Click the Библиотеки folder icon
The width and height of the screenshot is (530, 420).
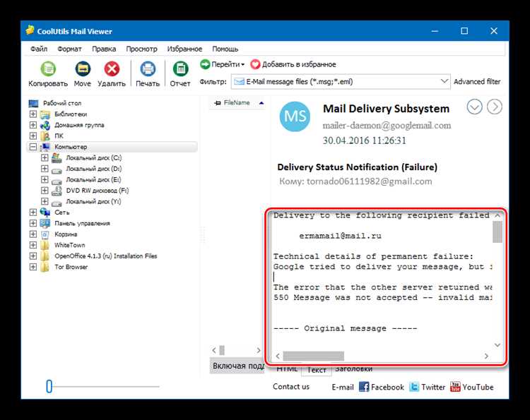coord(45,114)
